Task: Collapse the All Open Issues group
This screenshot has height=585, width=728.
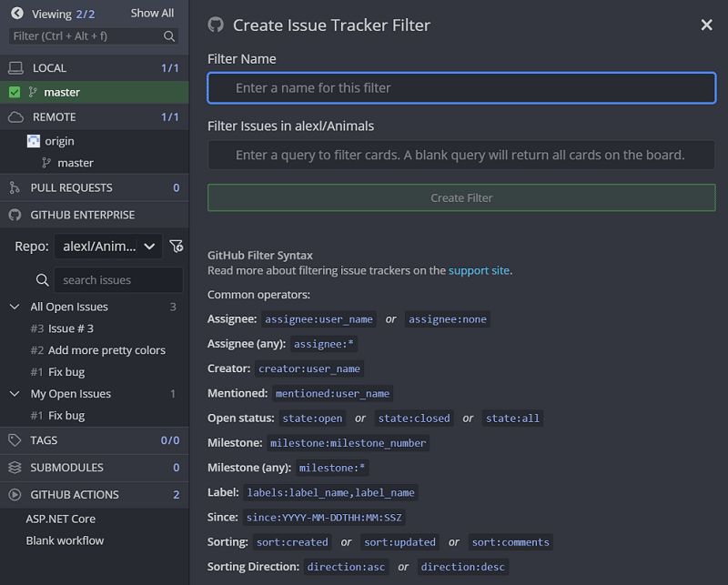Action: pyautogui.click(x=15, y=308)
